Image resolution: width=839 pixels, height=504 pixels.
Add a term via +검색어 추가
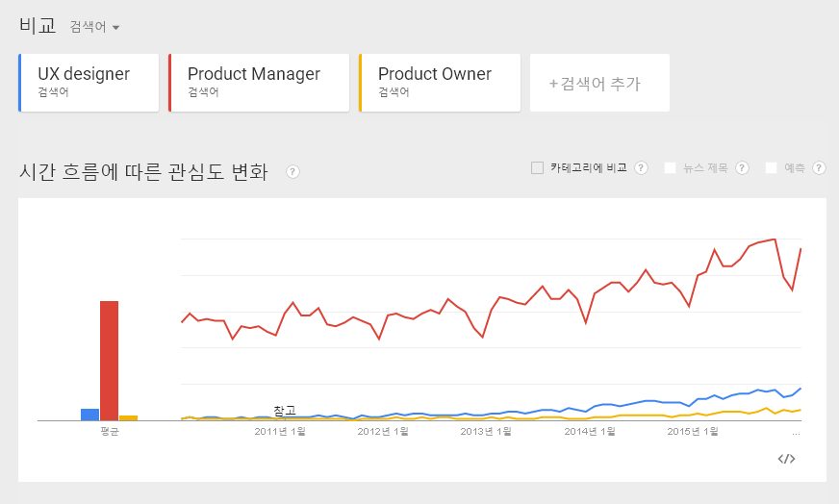599,83
